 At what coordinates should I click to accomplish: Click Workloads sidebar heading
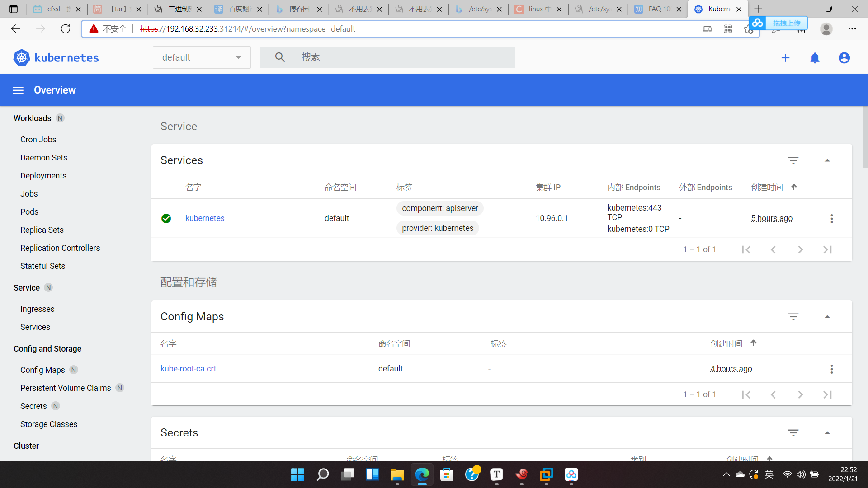point(33,118)
